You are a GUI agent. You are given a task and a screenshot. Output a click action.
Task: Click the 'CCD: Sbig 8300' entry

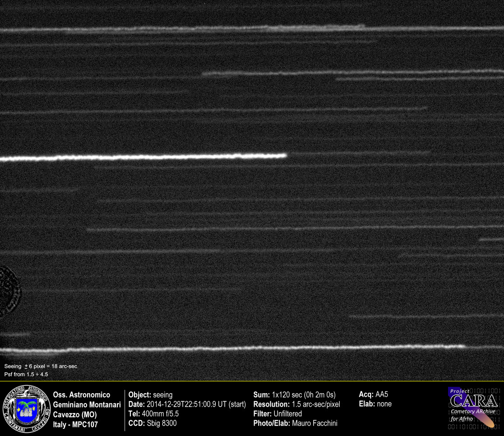[153, 423]
